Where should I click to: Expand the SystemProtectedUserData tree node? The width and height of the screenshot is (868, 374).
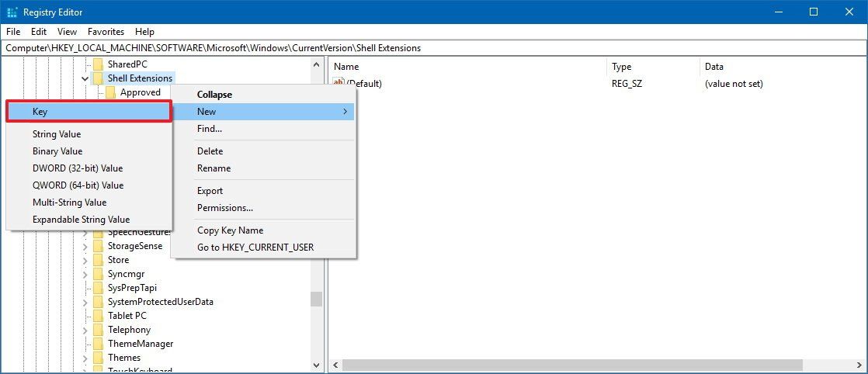click(85, 302)
